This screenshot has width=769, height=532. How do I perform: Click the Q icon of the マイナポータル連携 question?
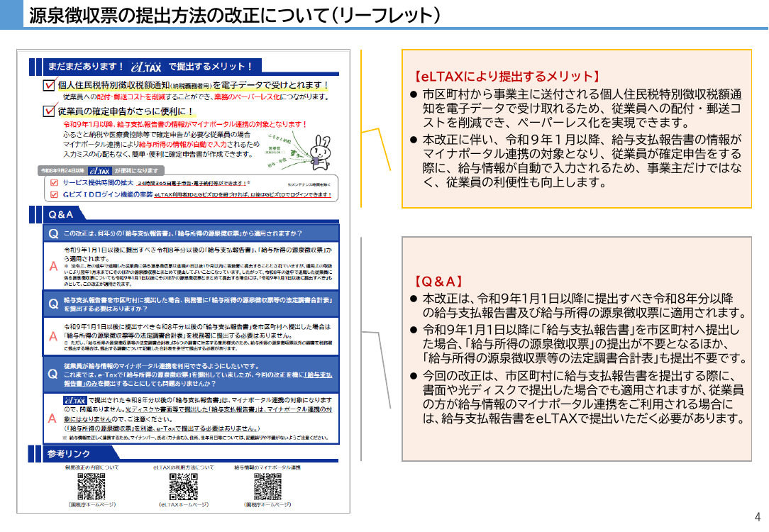point(53,374)
